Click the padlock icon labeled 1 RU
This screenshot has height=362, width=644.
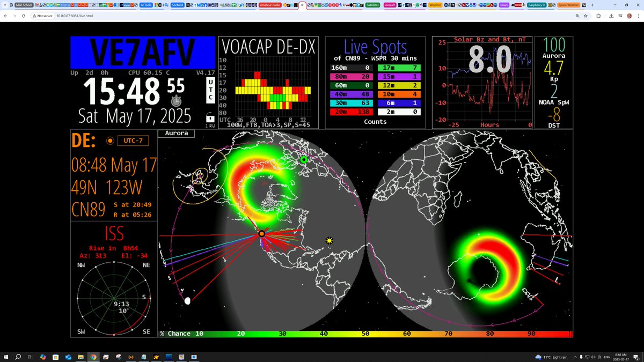click(210, 117)
